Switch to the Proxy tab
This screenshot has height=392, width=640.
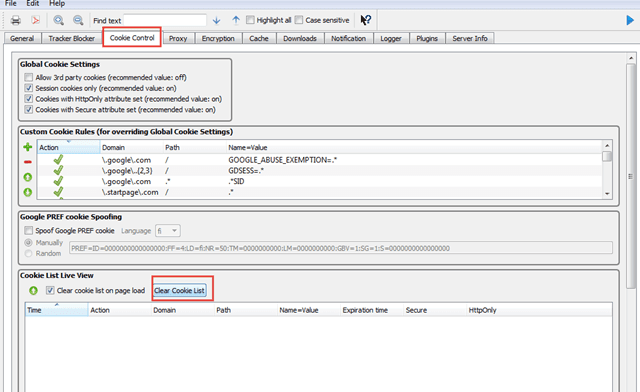[x=178, y=38]
